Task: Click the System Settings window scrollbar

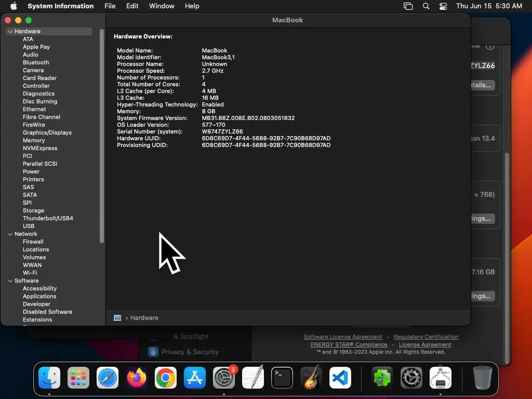Action: [x=507, y=258]
